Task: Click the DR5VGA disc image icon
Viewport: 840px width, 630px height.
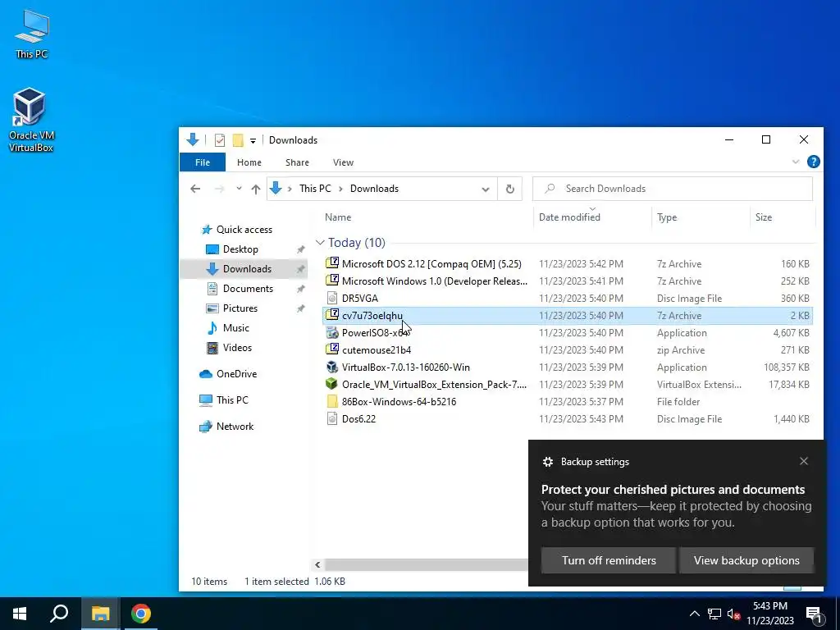Action: click(332, 298)
